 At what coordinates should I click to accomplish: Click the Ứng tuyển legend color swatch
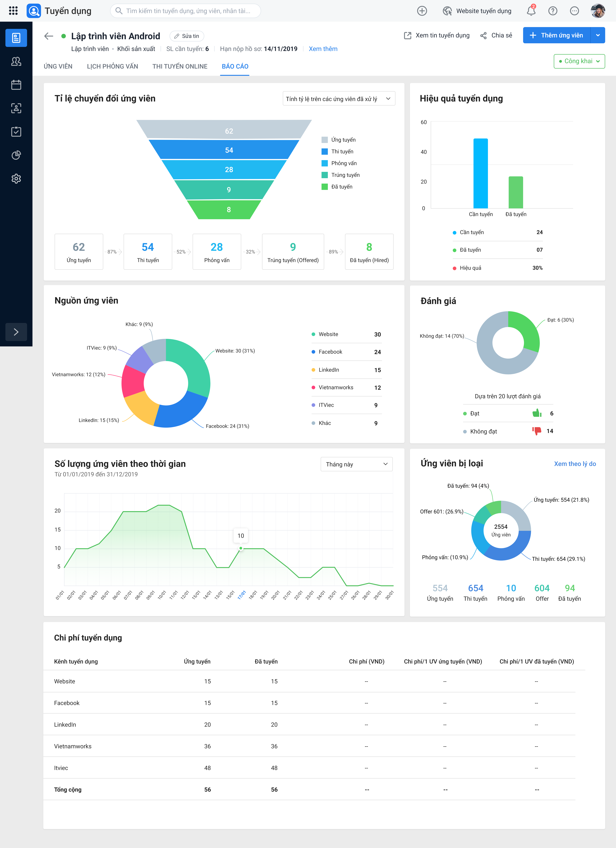pyautogui.click(x=324, y=140)
